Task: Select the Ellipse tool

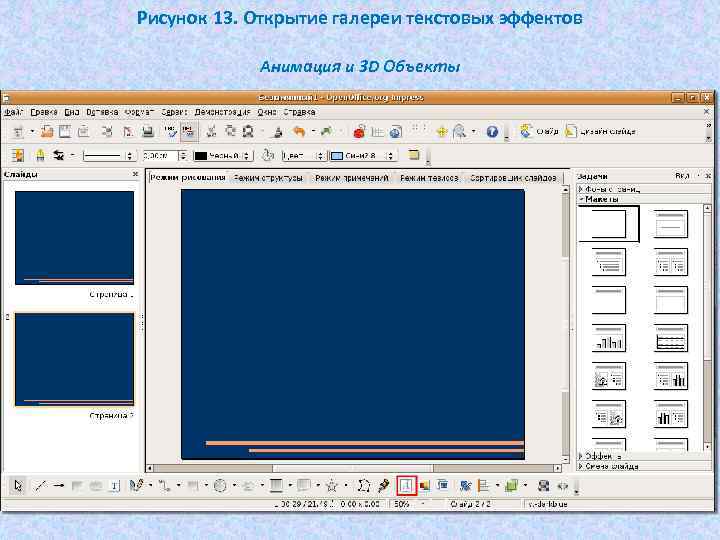Action: coord(96,485)
